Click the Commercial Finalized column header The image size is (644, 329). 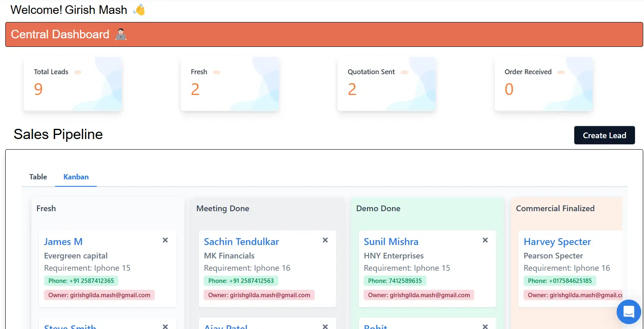coord(555,208)
